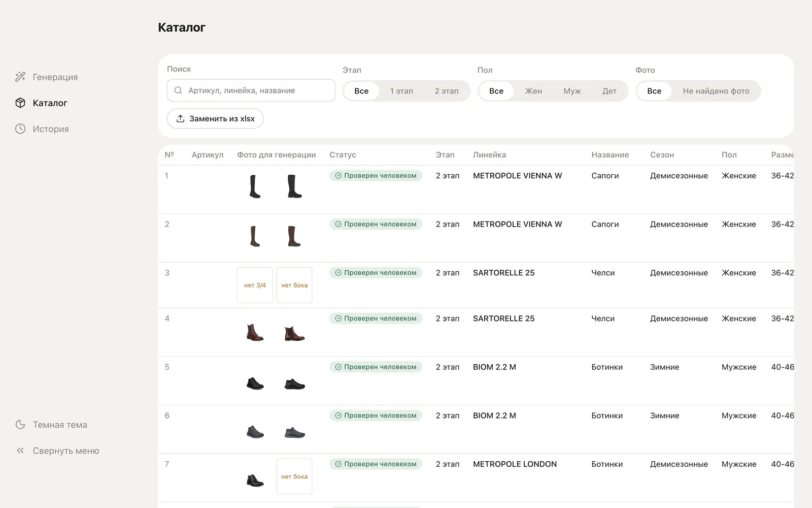Image resolution: width=812 pixels, height=508 pixels.
Task: Enable 'Не найдено фото' filter
Action: pos(716,91)
